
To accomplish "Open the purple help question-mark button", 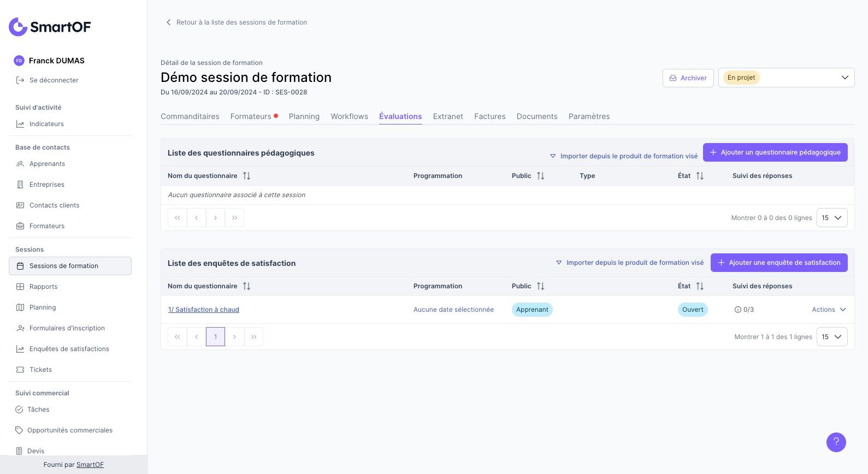I will click(x=836, y=442).
